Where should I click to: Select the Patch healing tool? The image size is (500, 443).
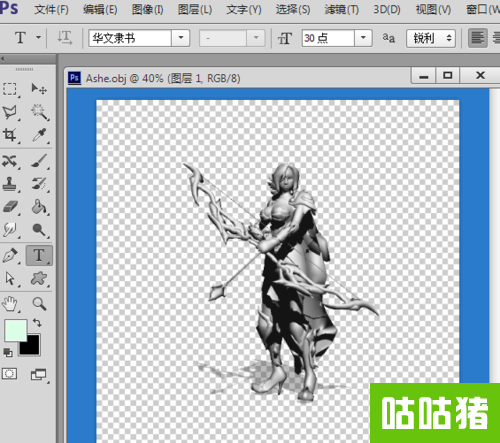[10, 161]
